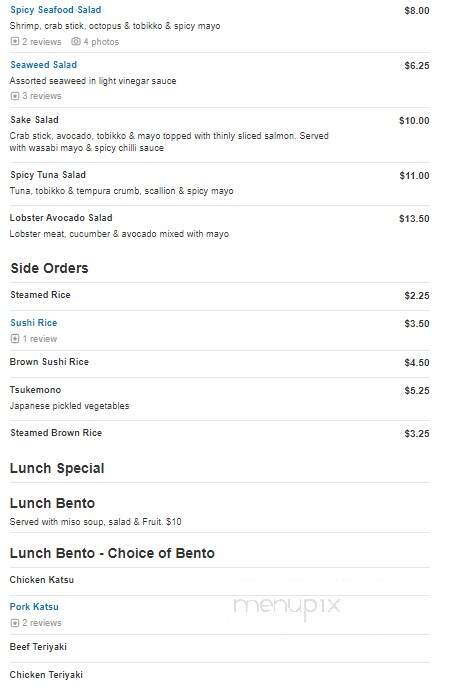Read 2 reviews of Pork Katsu

pyautogui.click(x=42, y=623)
